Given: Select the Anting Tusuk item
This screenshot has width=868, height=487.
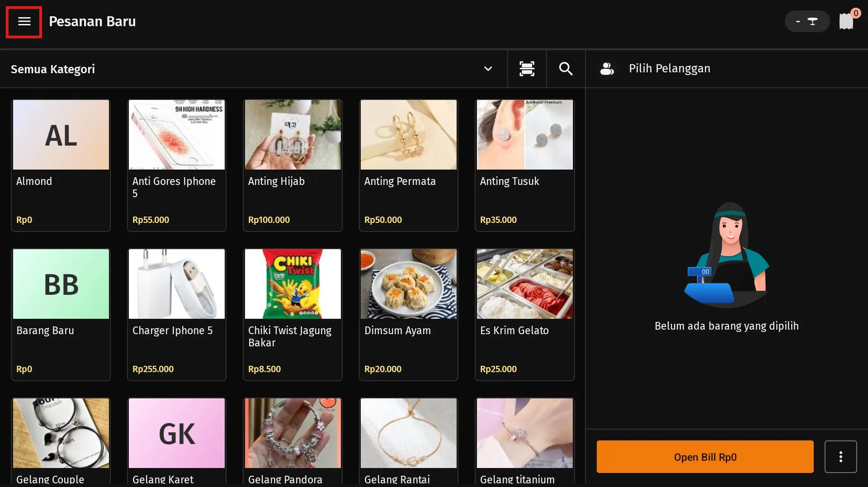Looking at the screenshot, I should click(524, 165).
